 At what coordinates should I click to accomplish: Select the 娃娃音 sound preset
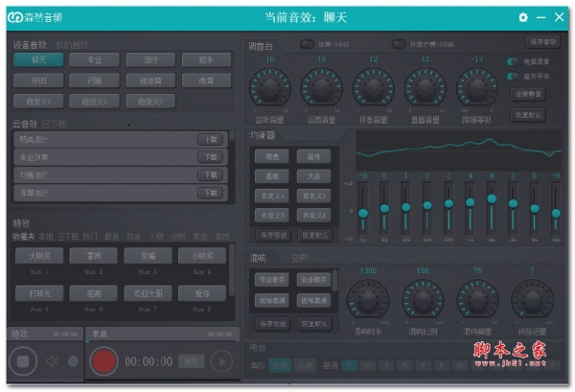point(150,81)
